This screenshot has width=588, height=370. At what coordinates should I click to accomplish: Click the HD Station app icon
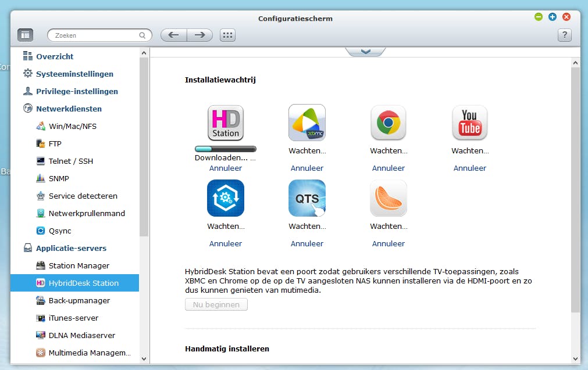coord(226,123)
